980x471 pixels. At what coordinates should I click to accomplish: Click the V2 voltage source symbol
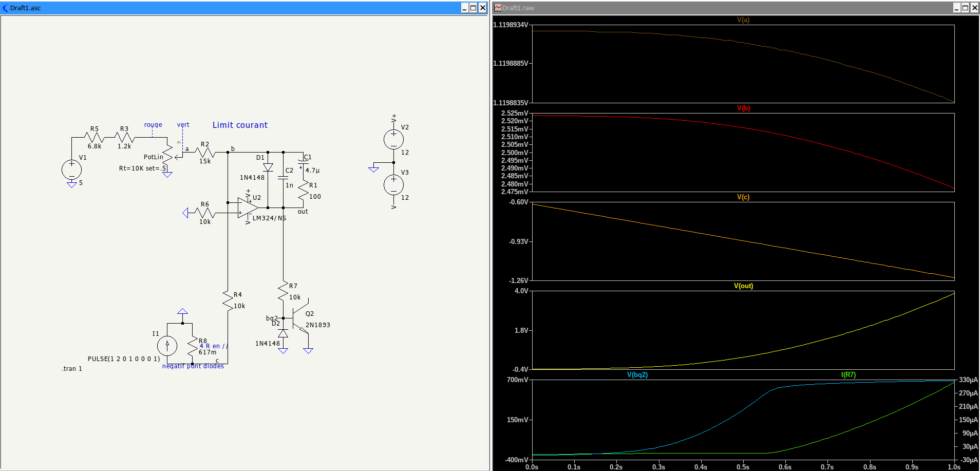[x=393, y=139]
